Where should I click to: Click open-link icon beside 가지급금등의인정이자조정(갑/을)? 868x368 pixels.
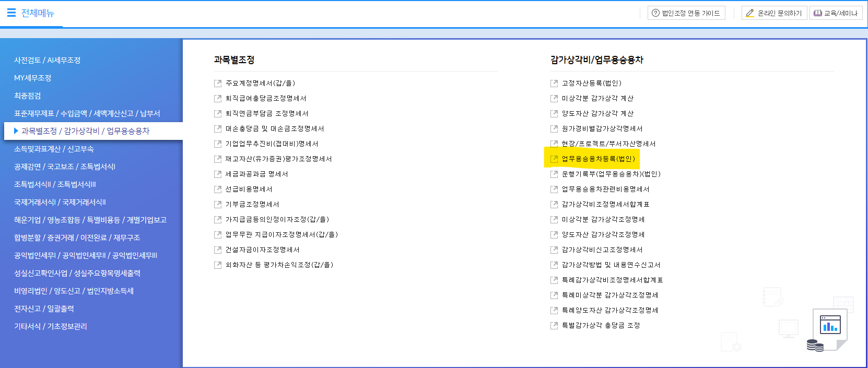coord(218,219)
